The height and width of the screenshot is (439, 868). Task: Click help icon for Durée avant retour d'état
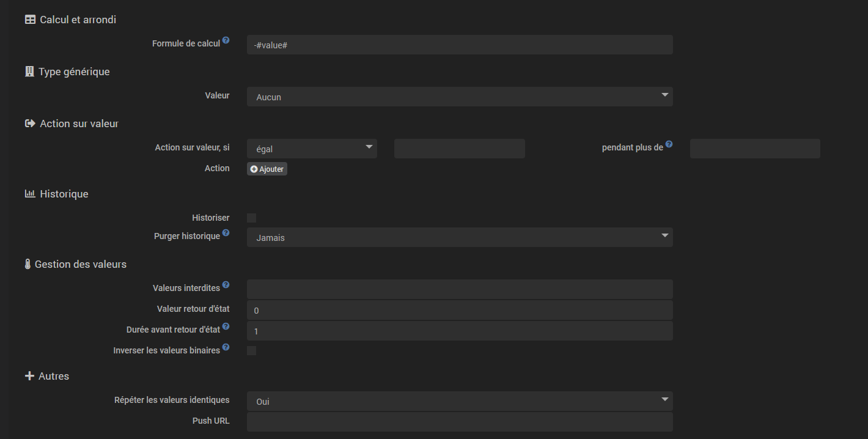pyautogui.click(x=226, y=326)
